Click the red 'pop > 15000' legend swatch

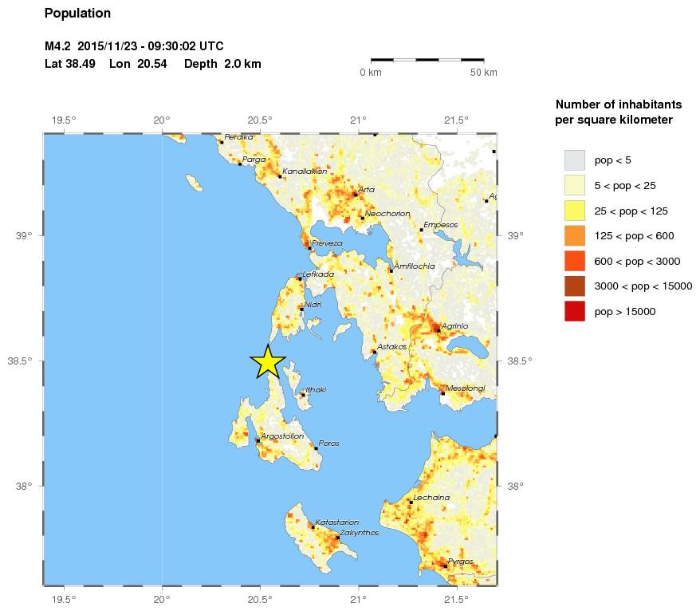[574, 312]
